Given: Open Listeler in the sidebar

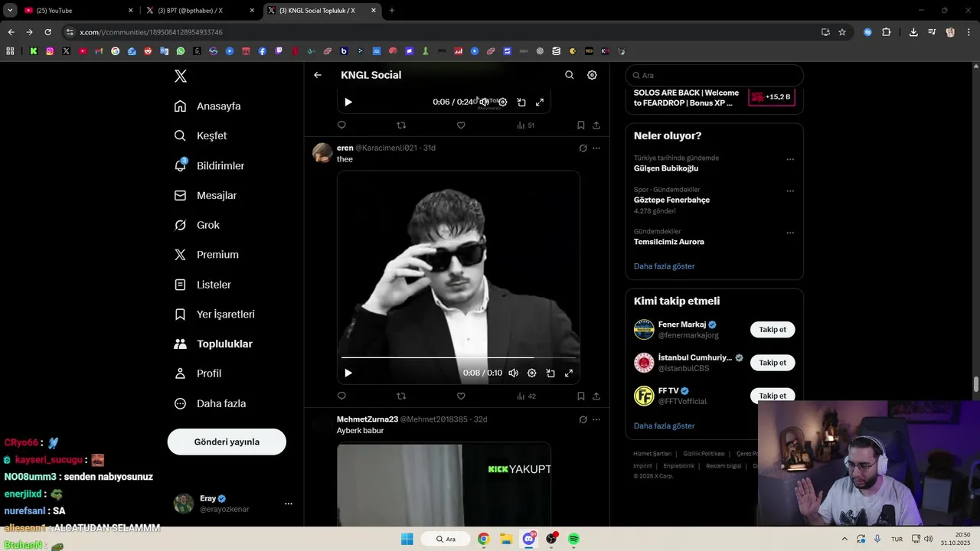Looking at the screenshot, I should click(203, 285).
